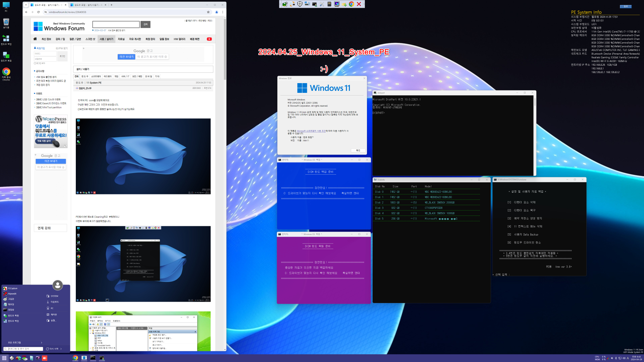Bookmark page with star icon in Chrome
The height and width of the screenshot is (362, 644).
[x=208, y=12]
